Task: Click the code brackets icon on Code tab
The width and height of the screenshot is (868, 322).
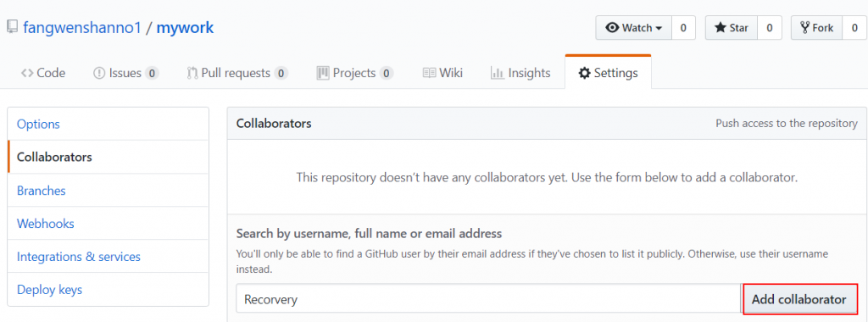Action: (27, 73)
